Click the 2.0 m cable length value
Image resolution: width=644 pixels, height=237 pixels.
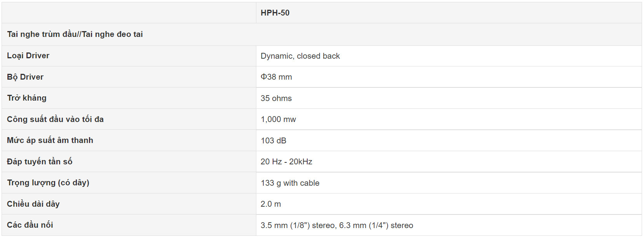click(271, 204)
